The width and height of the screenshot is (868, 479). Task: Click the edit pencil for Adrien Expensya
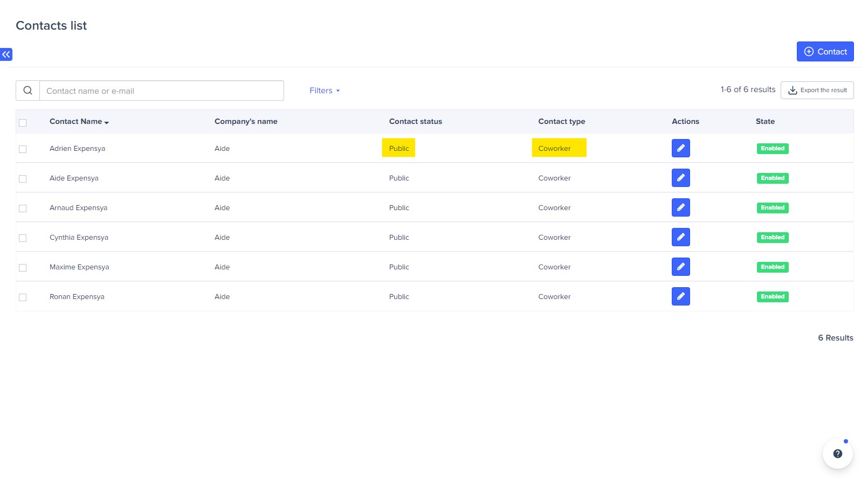(x=680, y=148)
